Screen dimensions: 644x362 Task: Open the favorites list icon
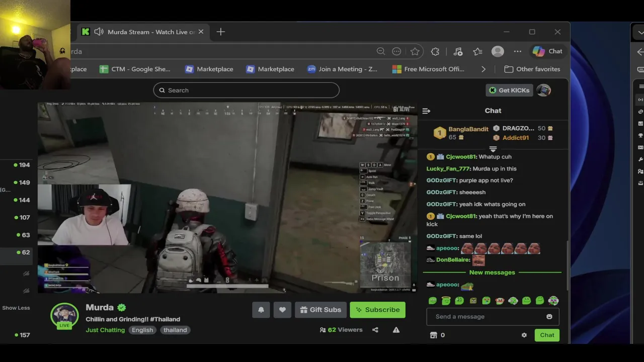[x=477, y=51]
